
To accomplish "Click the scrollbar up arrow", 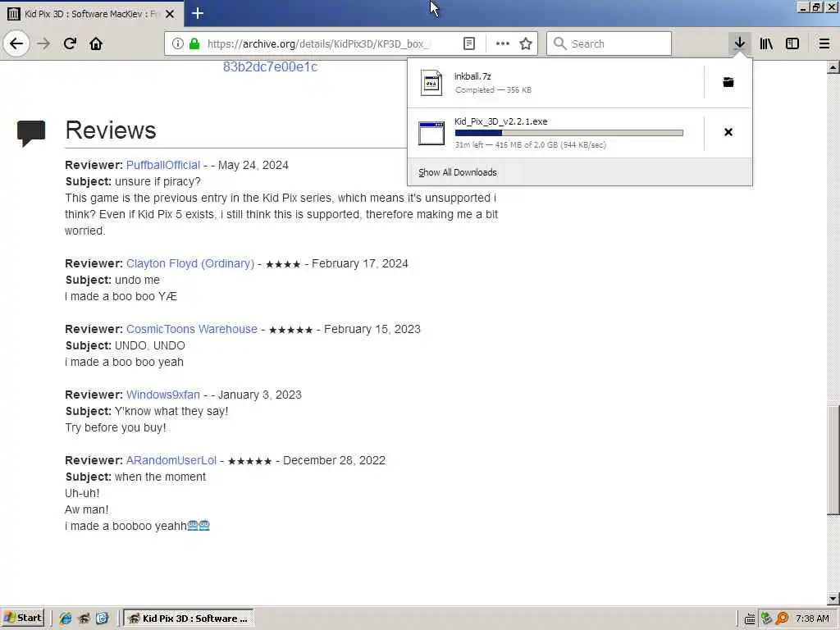I will (833, 67).
